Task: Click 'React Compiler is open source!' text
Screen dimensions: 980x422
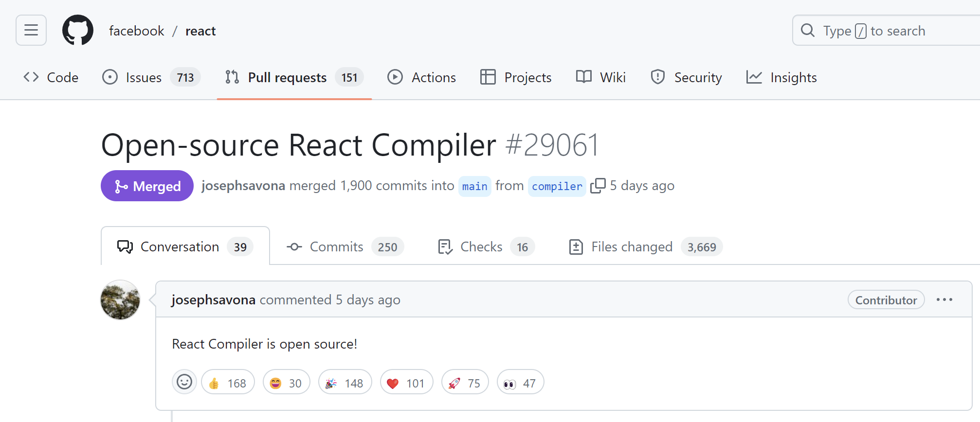Action: 265,344
